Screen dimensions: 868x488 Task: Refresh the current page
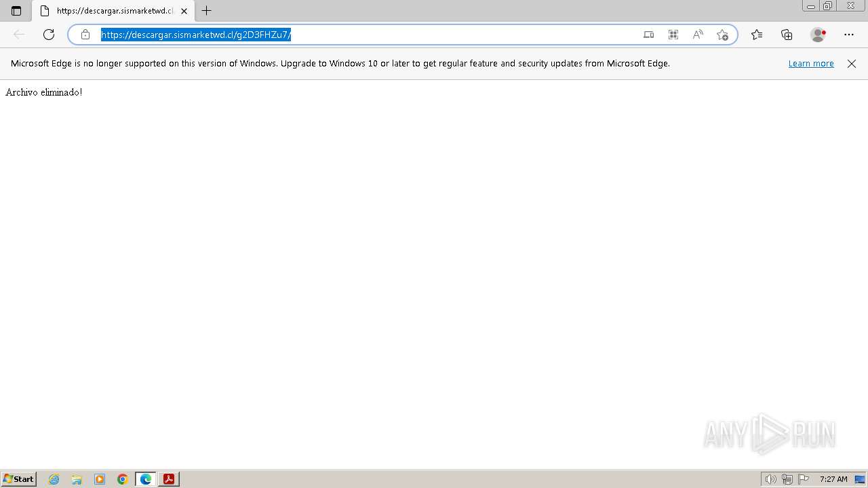[49, 35]
